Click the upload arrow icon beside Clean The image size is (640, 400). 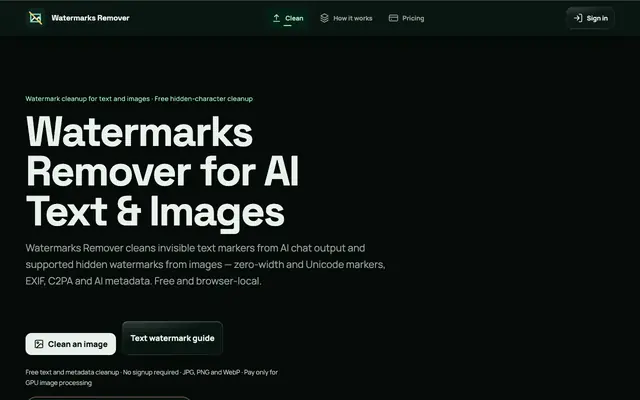point(276,18)
